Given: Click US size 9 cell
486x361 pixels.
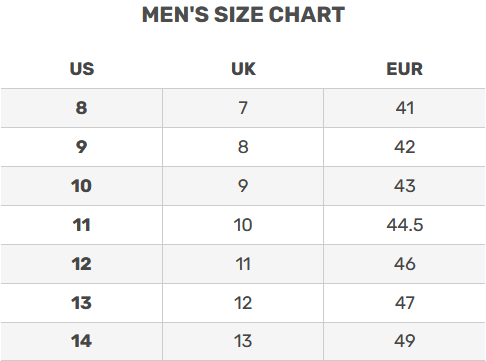Looking at the screenshot, I should (x=82, y=147).
